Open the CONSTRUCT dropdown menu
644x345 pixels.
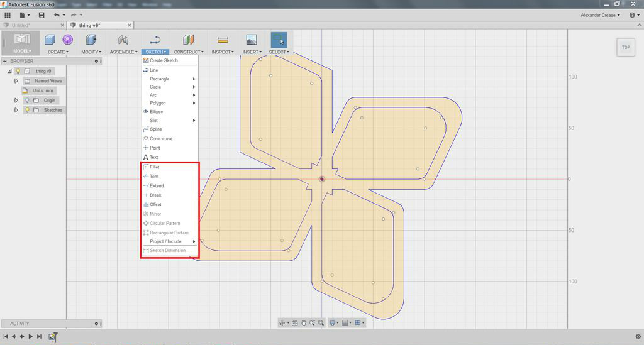tap(189, 52)
